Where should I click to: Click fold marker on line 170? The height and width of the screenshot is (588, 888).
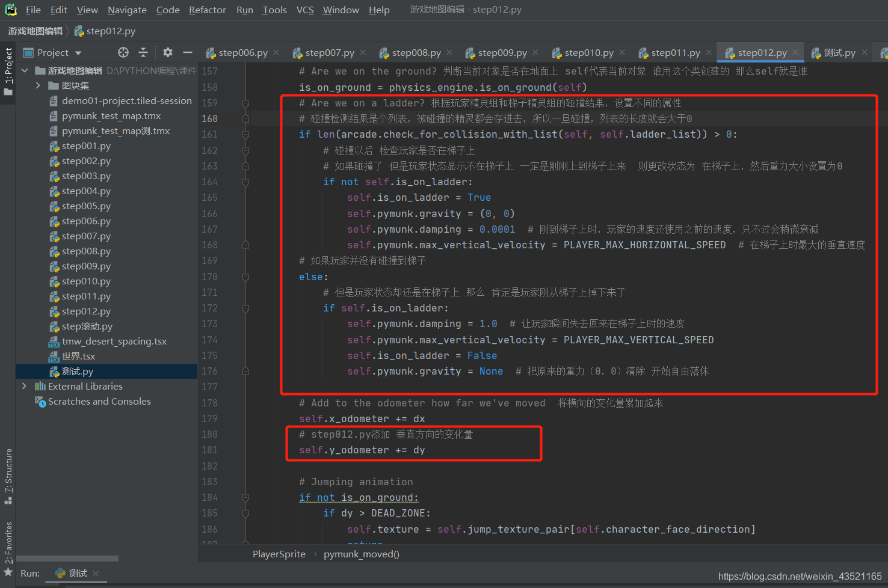245,277
